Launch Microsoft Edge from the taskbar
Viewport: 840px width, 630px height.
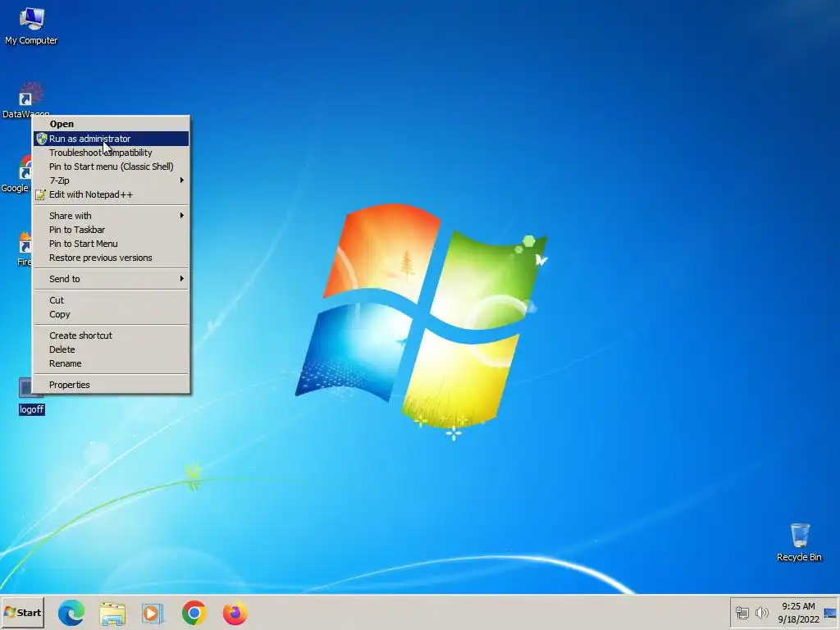71,613
